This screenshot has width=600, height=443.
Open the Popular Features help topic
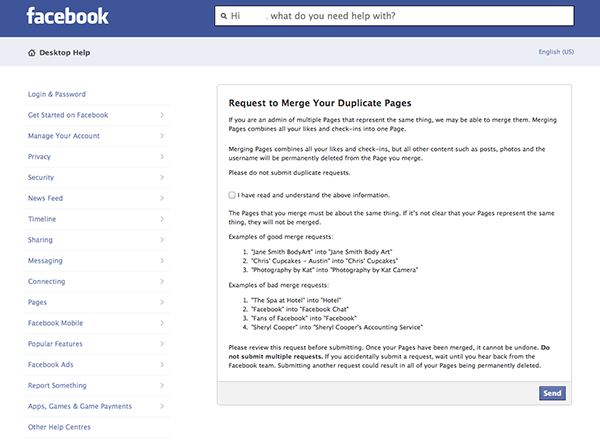55,344
